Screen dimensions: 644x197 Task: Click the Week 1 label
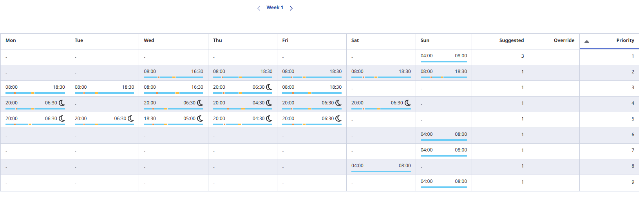click(x=275, y=7)
